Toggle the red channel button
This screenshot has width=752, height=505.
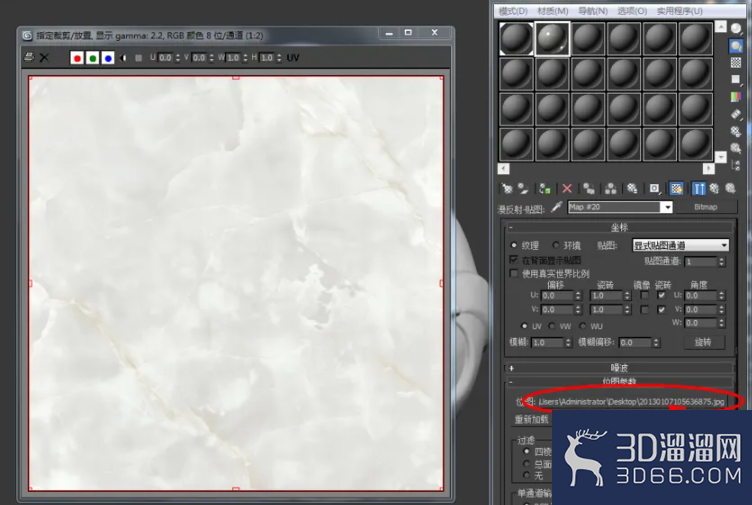coord(77,58)
